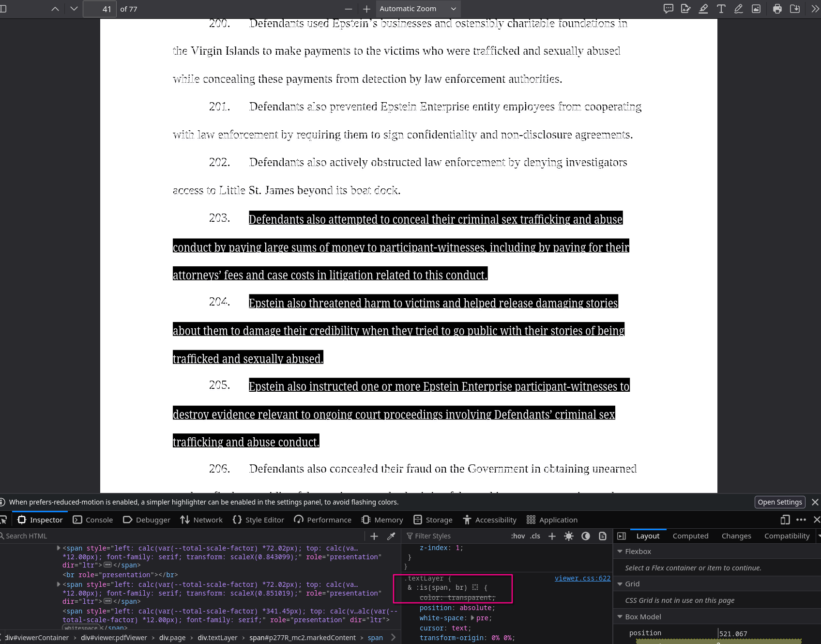Screen dimensions: 821x644
Task: Select div#viewerContainer in the breadcrumbs
Action: [x=37, y=638]
